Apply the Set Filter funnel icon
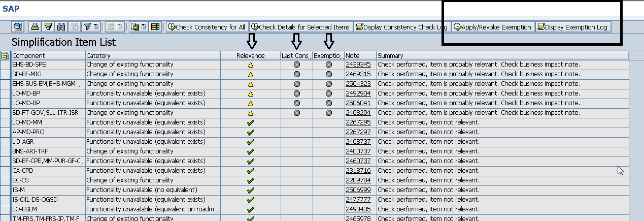The height and width of the screenshot is (221, 644). click(87, 27)
